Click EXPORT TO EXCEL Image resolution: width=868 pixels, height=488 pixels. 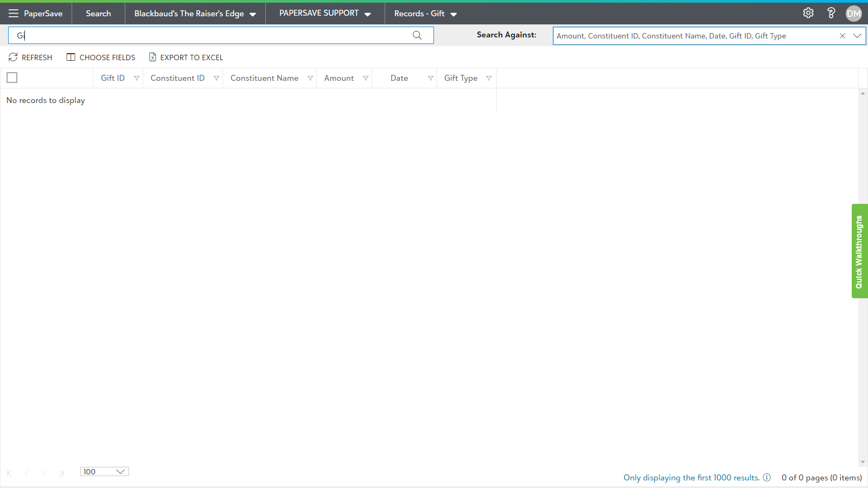[186, 57]
